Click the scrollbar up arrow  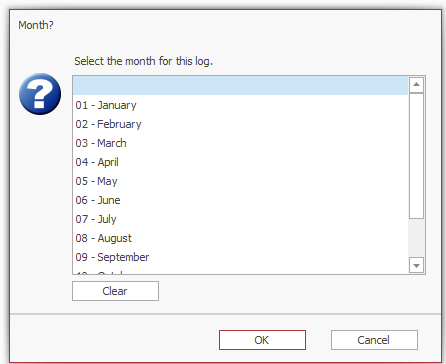tap(416, 85)
